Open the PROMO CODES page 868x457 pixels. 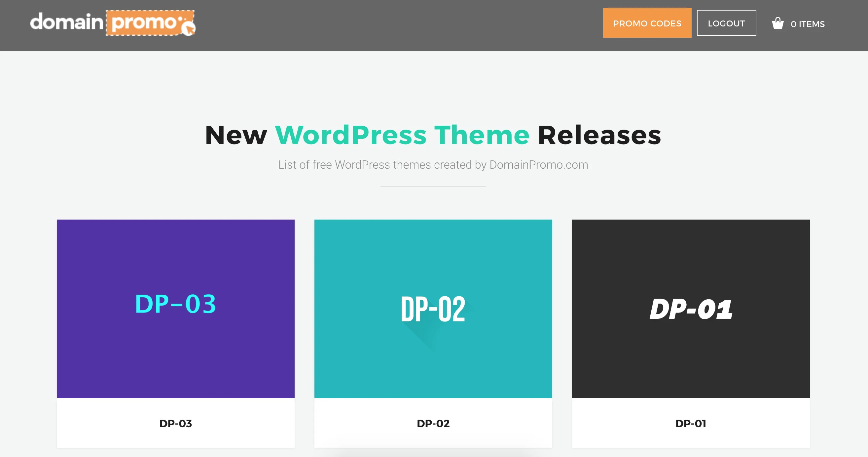(647, 23)
